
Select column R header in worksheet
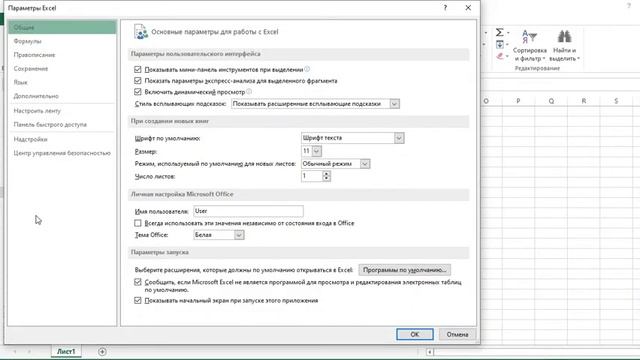pos(584,101)
